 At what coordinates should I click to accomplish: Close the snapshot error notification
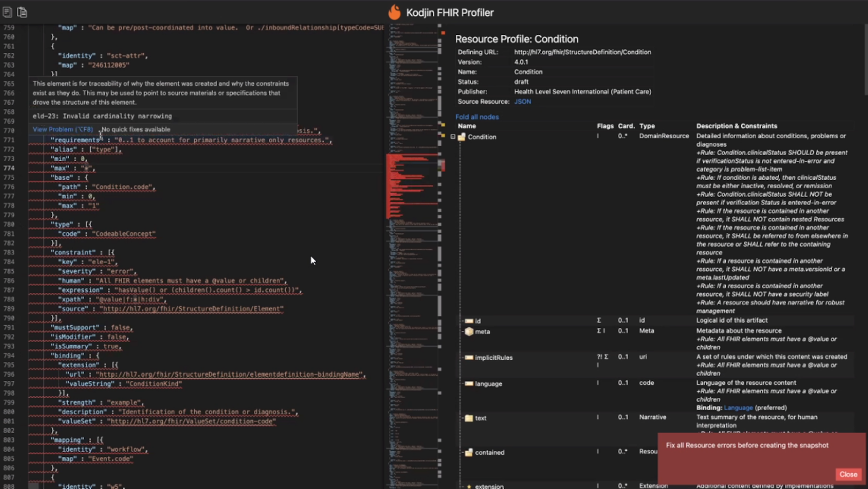[x=848, y=474]
